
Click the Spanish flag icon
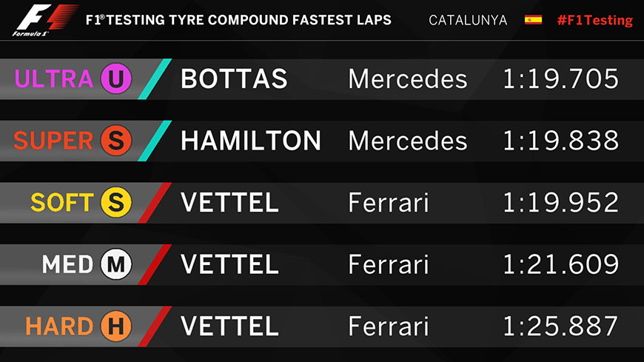point(533,20)
